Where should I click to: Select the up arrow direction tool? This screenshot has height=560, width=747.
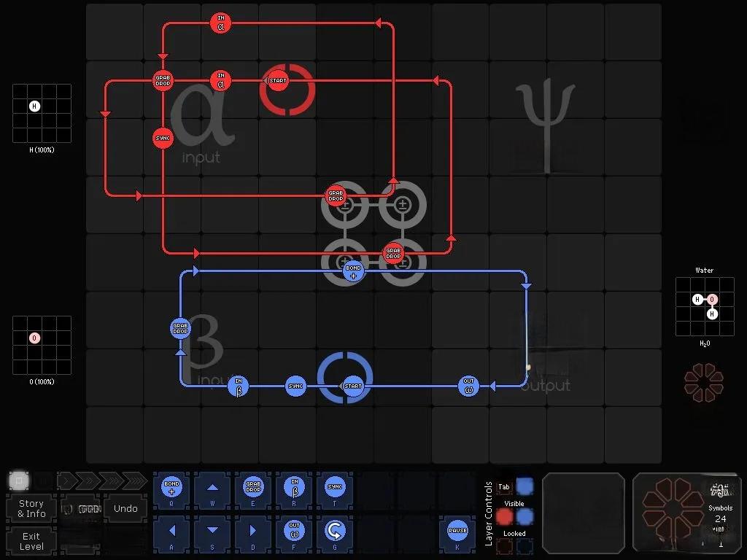pyautogui.click(x=212, y=488)
